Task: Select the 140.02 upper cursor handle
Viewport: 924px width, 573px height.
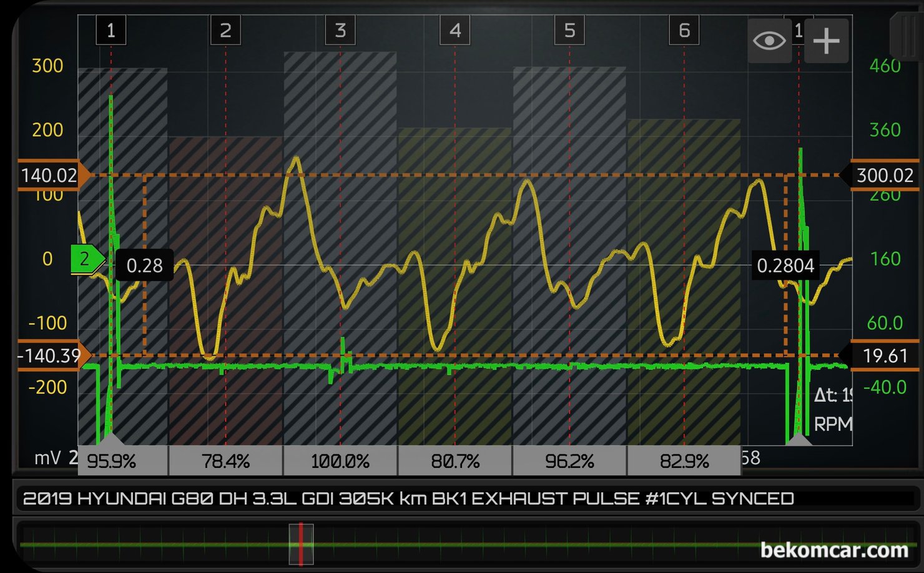Action: point(50,176)
